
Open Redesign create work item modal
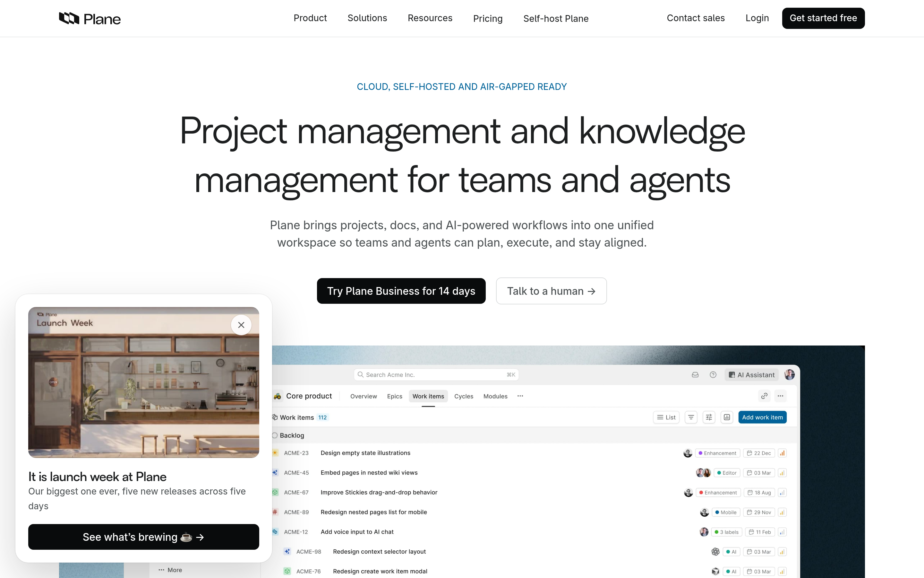coord(380,571)
